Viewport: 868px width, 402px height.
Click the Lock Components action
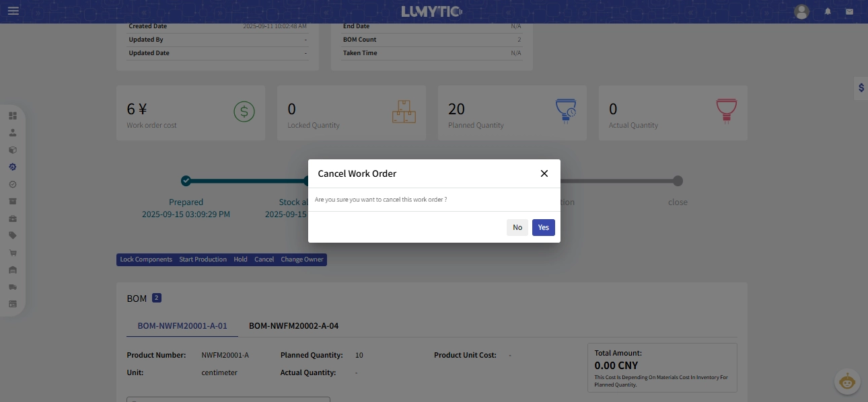coord(146,259)
